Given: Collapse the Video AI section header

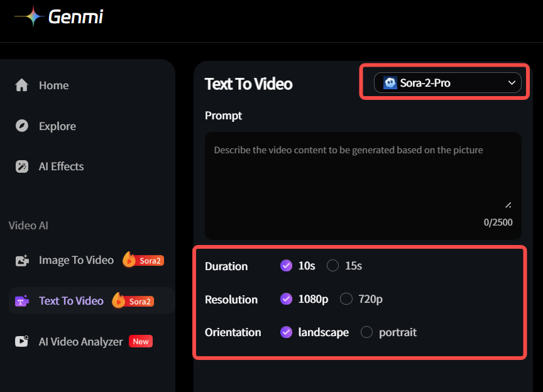Looking at the screenshot, I should pos(28,225).
